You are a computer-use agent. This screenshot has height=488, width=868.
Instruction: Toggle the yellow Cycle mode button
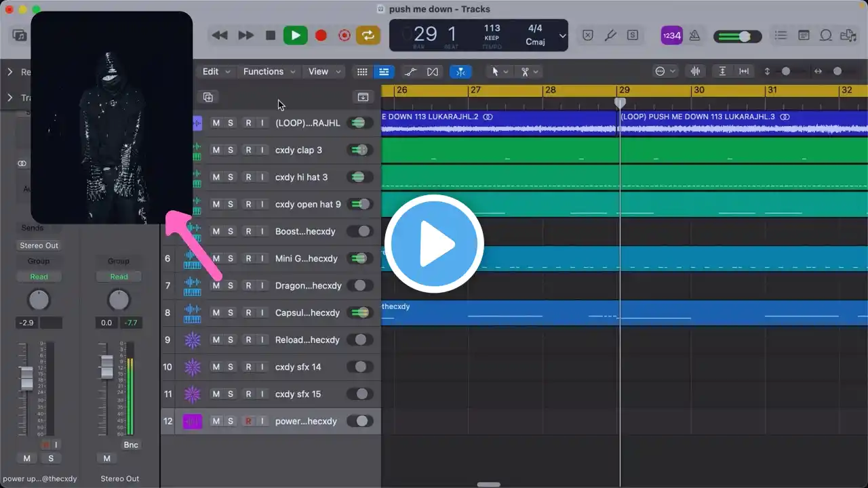368,35
